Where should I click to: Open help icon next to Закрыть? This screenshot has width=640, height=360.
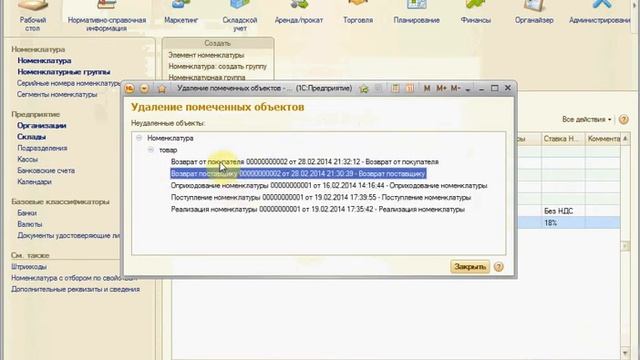498,267
